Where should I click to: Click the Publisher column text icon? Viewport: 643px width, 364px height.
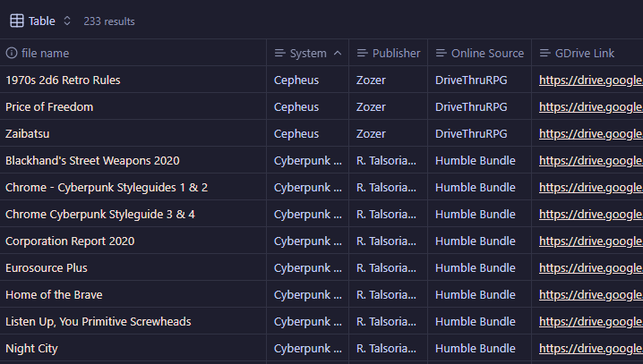pos(363,54)
